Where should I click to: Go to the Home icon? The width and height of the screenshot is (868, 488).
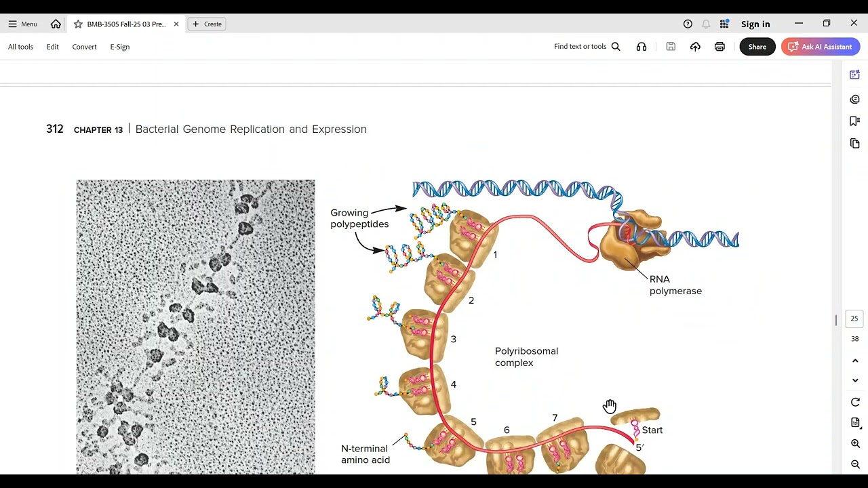(56, 24)
